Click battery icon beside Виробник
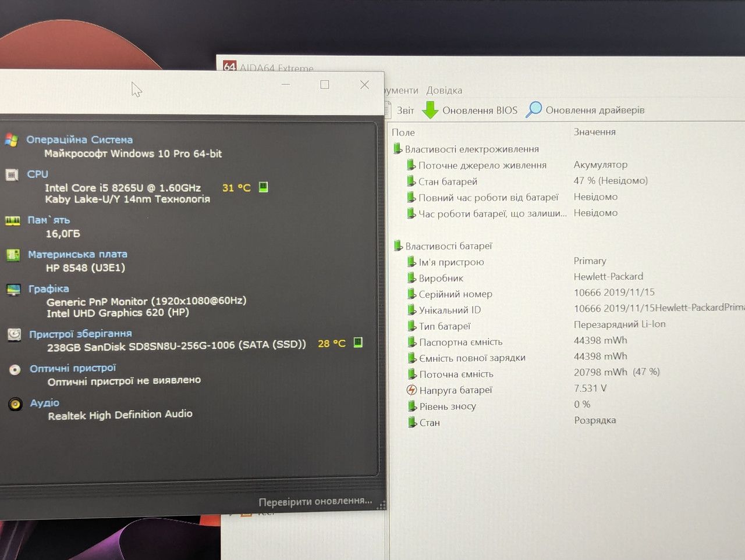Screen dimensions: 745x560 click(412, 278)
